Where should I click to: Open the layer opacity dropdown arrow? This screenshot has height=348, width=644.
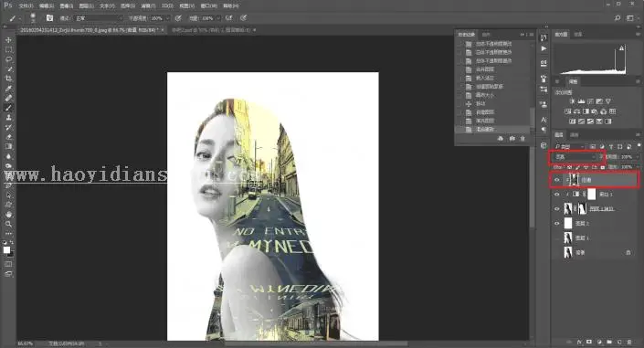pos(637,157)
